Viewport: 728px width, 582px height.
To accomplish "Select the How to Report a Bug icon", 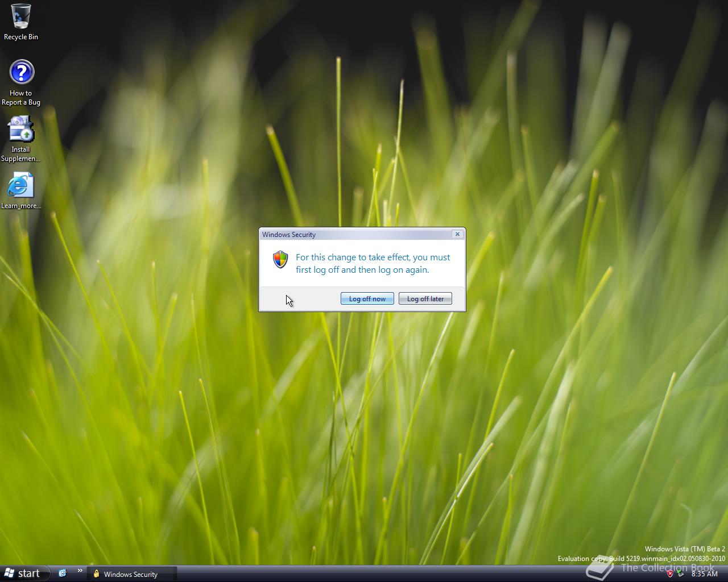I will pyautogui.click(x=21, y=83).
